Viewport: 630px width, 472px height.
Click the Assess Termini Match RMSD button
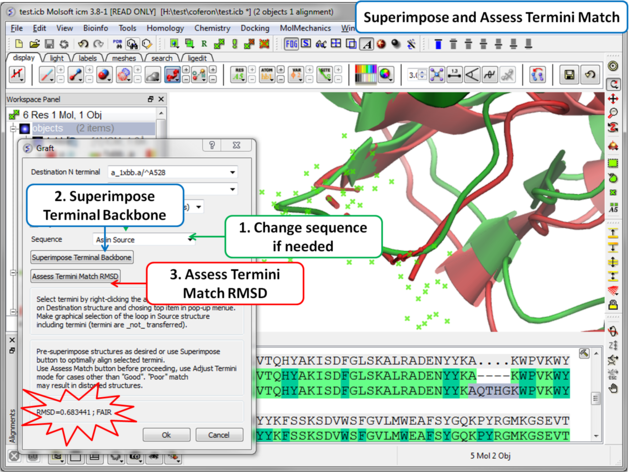pos(76,277)
